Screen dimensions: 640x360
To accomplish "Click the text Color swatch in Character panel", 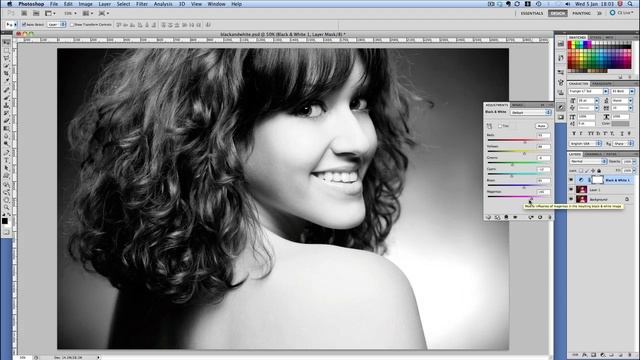I will (620, 123).
